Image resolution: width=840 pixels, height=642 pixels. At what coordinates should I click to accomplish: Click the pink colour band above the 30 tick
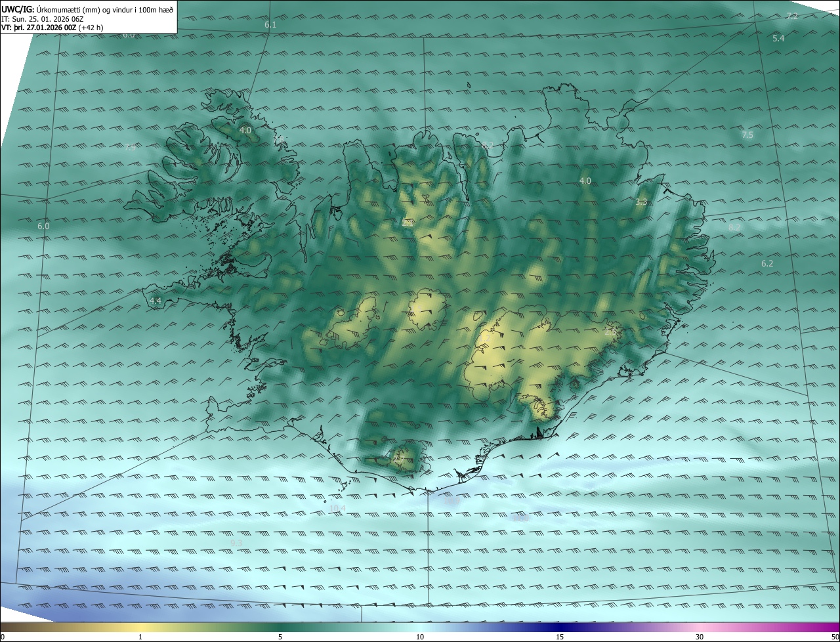(x=700, y=627)
